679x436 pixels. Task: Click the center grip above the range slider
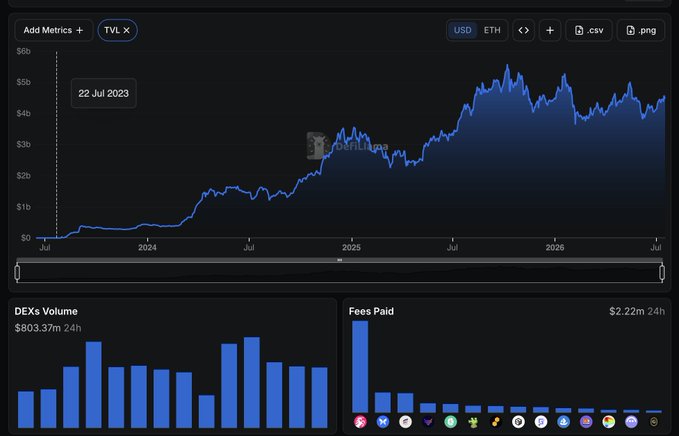click(x=340, y=260)
